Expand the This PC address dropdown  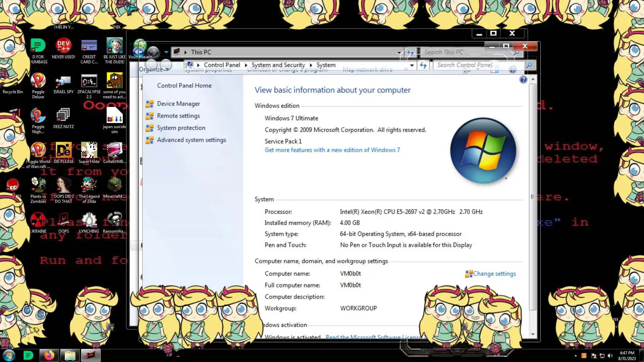[399, 53]
